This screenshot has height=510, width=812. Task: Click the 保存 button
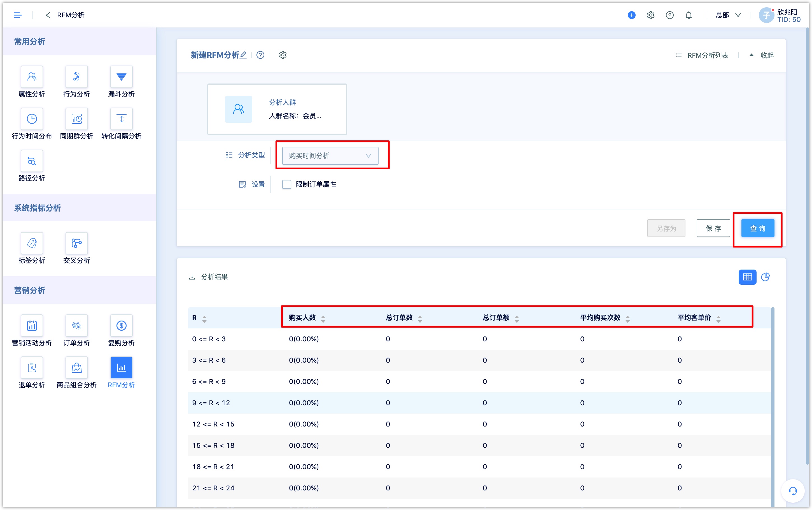(x=713, y=228)
